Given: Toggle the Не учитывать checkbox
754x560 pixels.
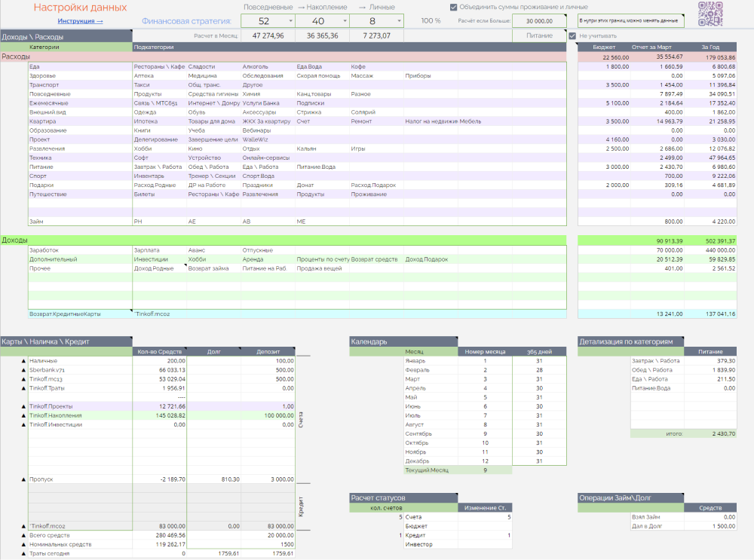Looking at the screenshot, I should [x=572, y=35].
